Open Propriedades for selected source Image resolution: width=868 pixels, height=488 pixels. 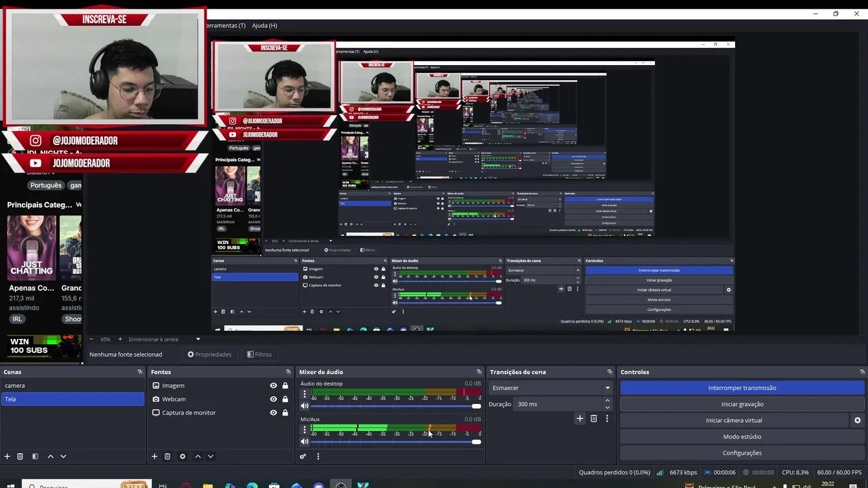210,354
